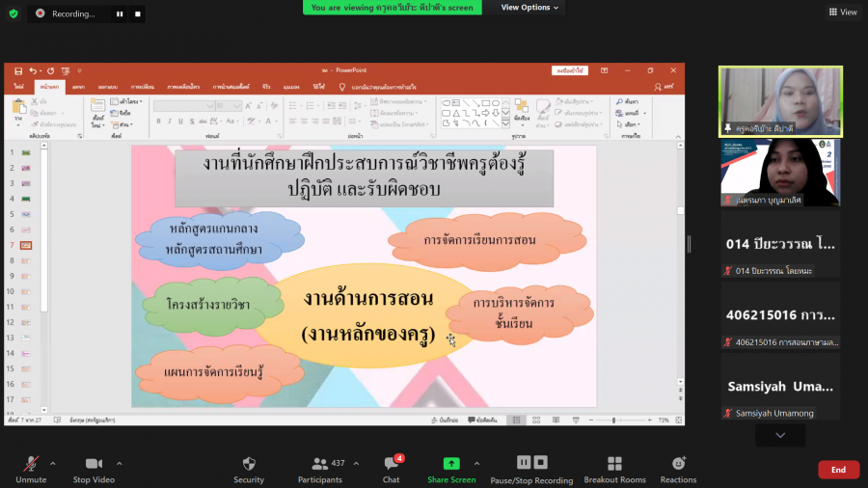Open the Reactions menu
The height and width of the screenshot is (488, 868).
click(678, 464)
